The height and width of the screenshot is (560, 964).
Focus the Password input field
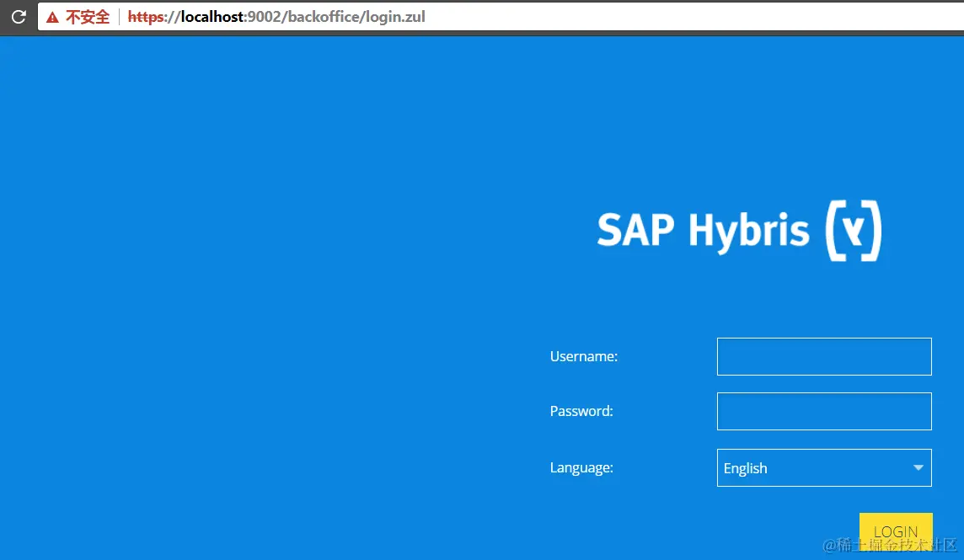point(824,411)
